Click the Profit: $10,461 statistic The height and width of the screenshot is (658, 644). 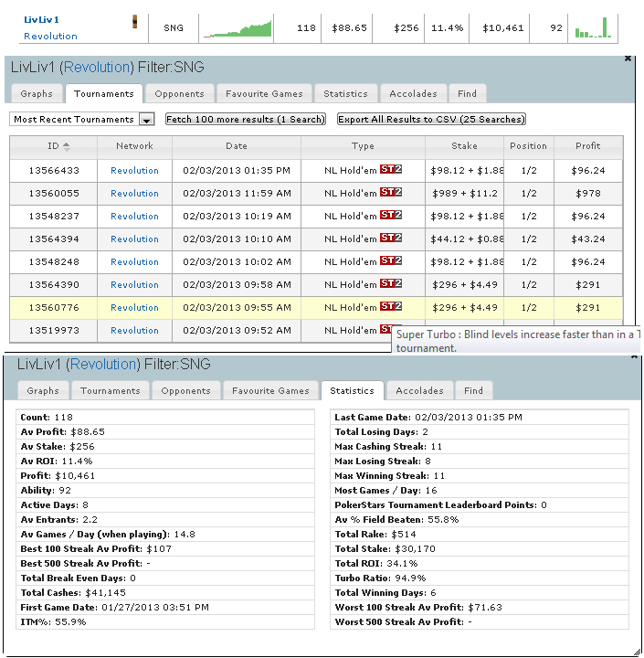pos(165,476)
